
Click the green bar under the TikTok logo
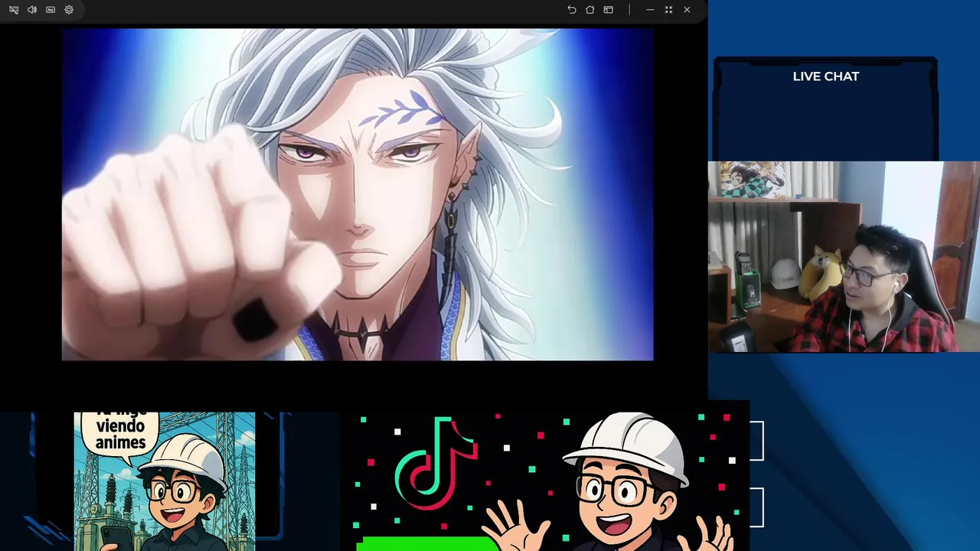tap(428, 543)
